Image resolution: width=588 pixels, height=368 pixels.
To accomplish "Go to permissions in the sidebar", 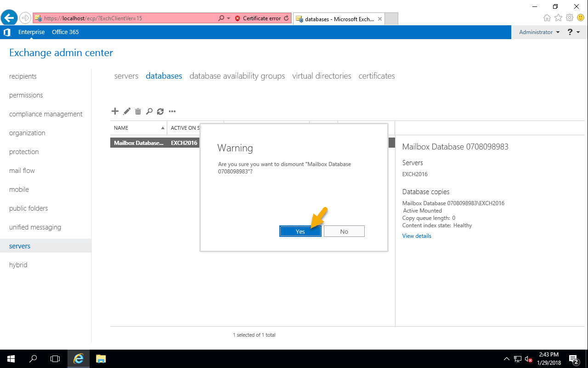I will point(26,95).
